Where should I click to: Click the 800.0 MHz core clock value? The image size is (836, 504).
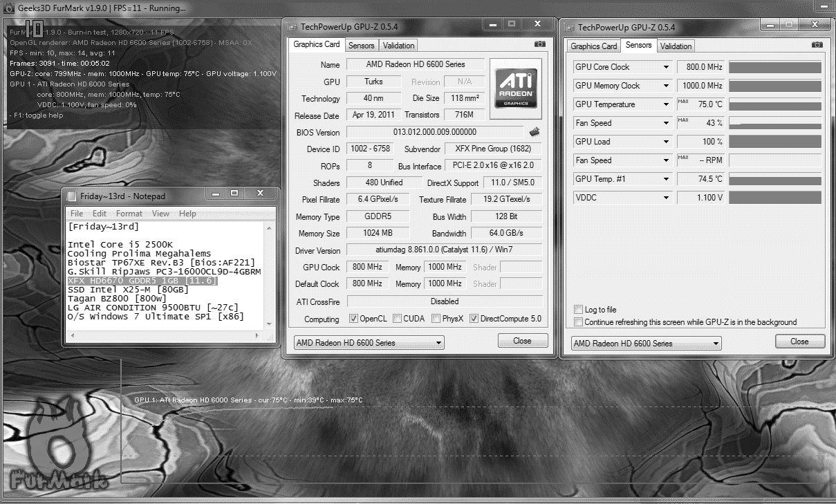[700, 67]
